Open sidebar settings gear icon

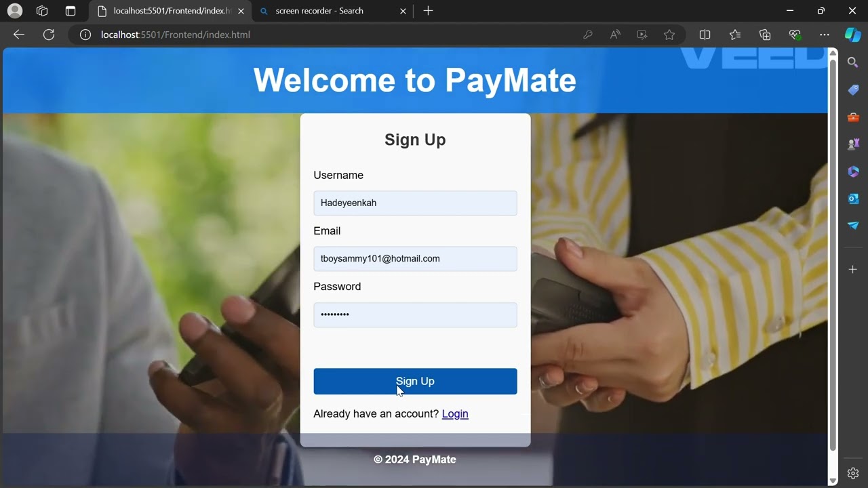853,473
